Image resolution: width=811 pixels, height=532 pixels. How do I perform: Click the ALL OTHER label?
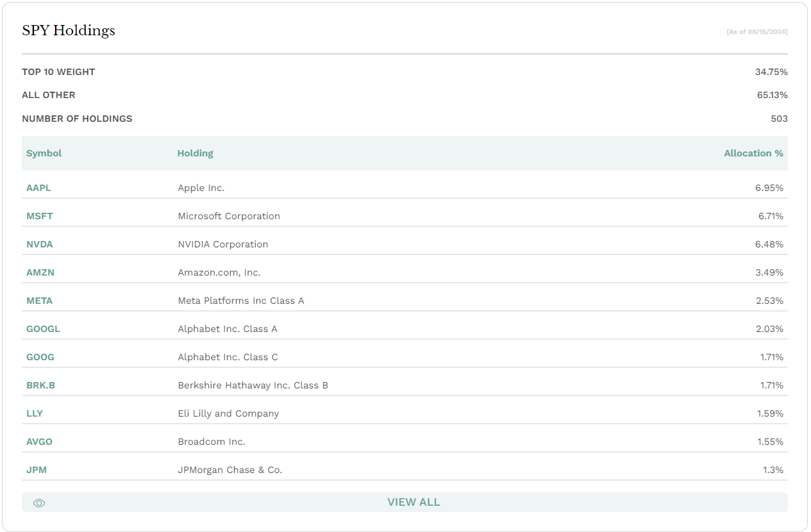49,95
